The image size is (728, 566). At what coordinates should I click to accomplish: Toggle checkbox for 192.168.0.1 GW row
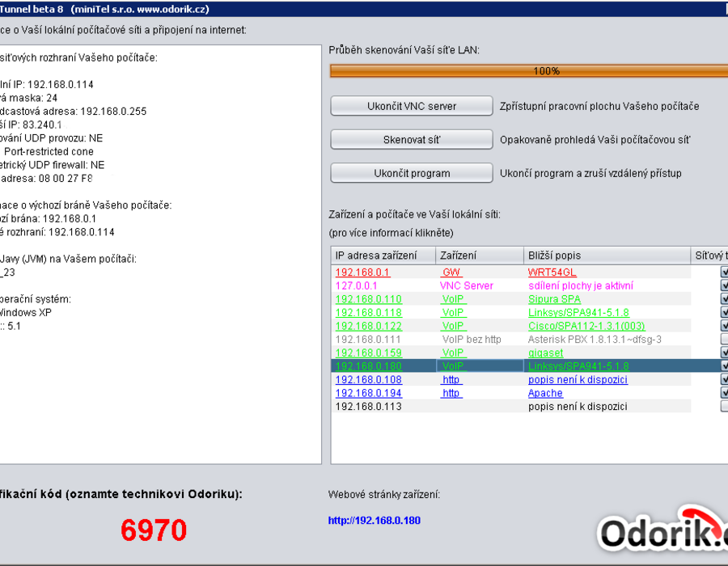point(724,272)
